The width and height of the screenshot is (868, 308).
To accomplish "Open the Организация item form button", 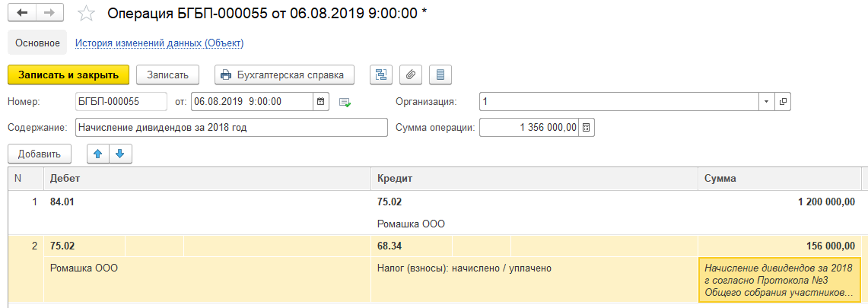I will point(783,102).
